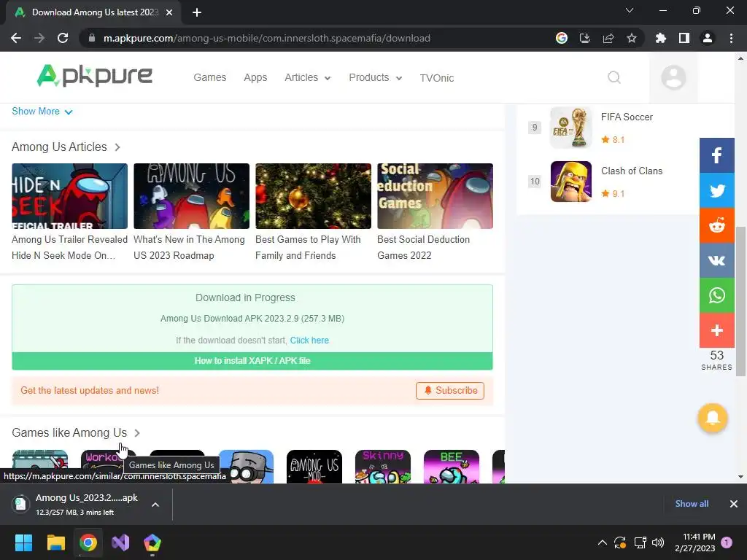Open a new browser tab
747x560 pixels.
[x=197, y=12]
